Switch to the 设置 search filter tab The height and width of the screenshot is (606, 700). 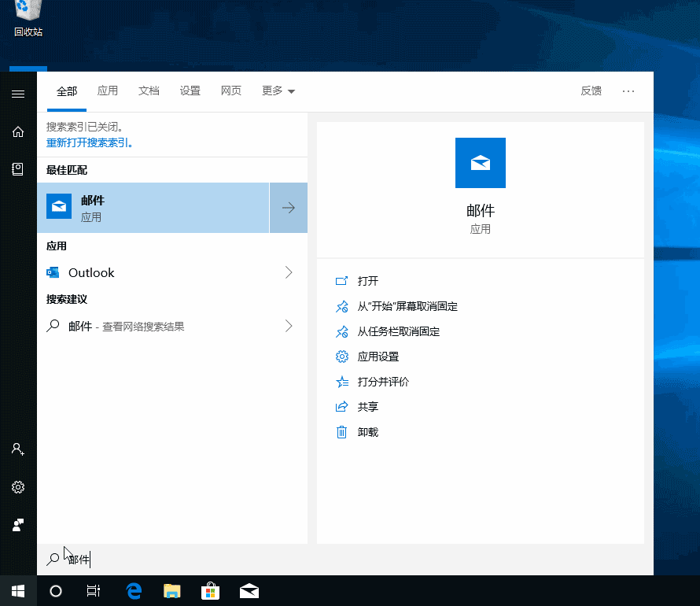190,91
